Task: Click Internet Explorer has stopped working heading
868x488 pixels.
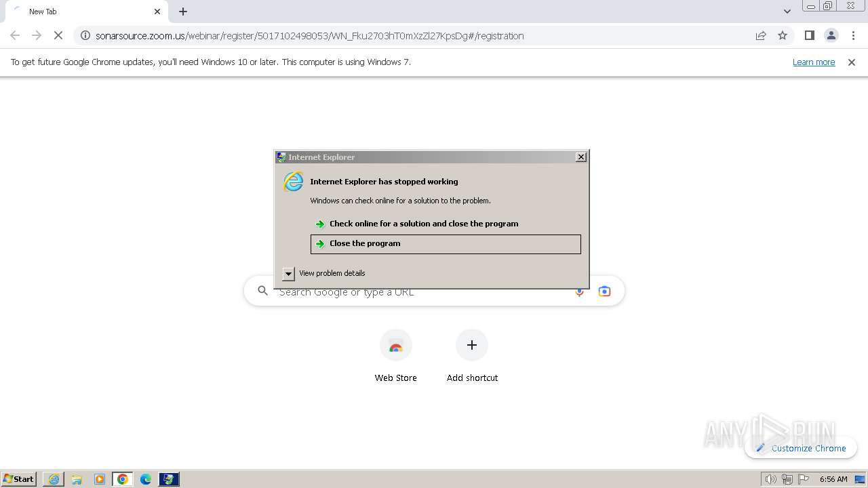Action: click(x=384, y=182)
